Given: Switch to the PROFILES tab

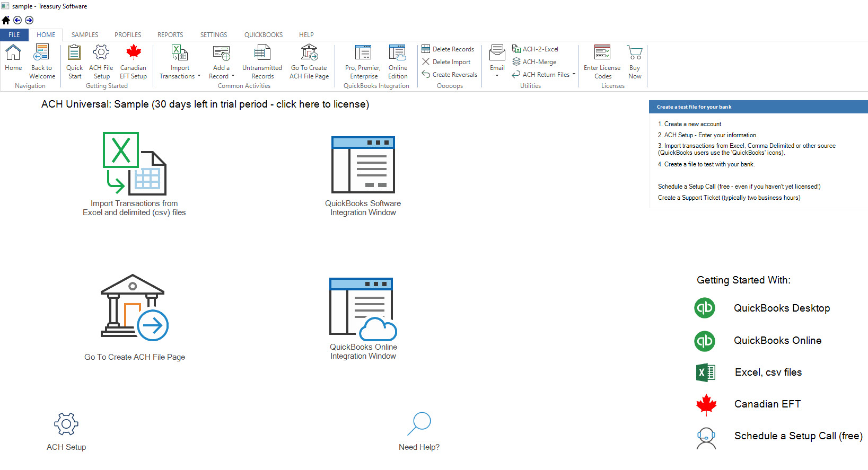Looking at the screenshot, I should 128,35.
